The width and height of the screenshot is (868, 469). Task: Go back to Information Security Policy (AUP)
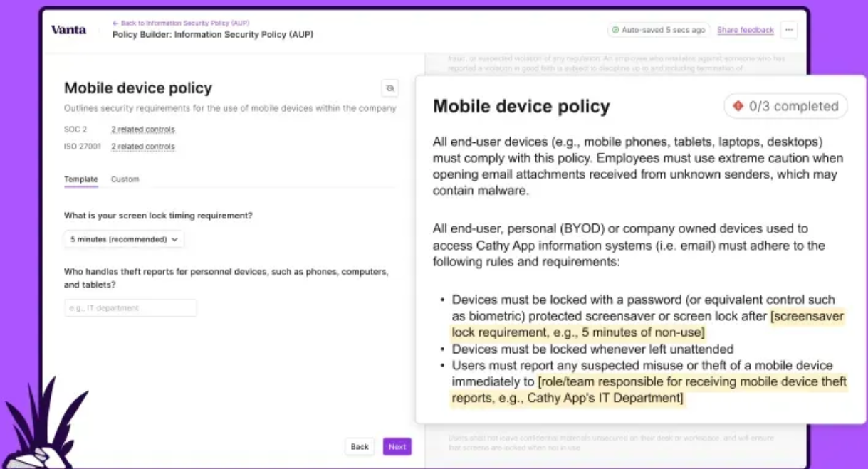[x=181, y=23]
